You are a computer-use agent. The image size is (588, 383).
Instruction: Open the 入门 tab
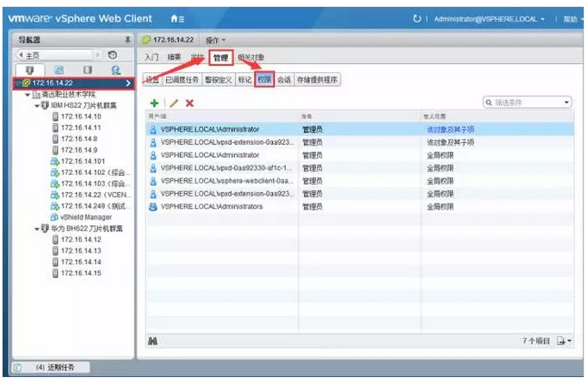[x=152, y=58]
